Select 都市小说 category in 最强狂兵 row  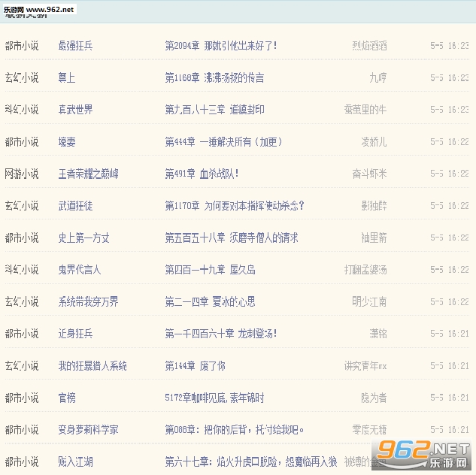pos(22,46)
